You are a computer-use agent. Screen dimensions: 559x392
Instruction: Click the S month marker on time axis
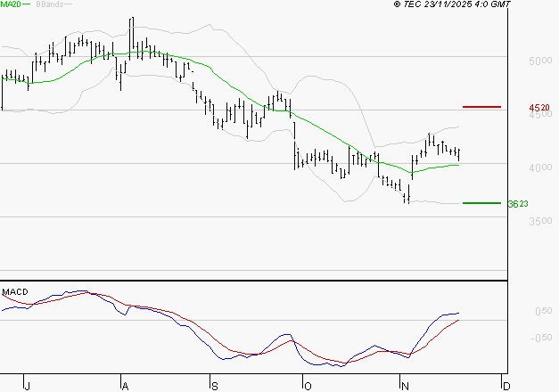[x=214, y=387]
